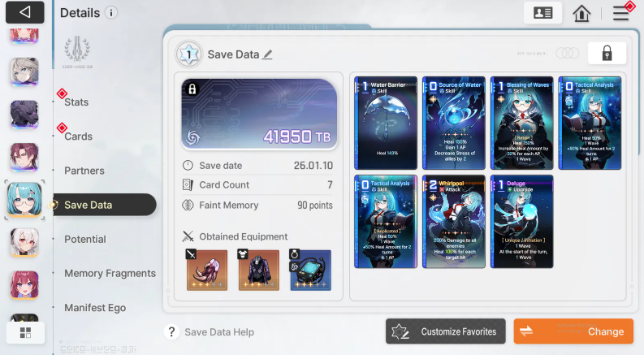Toggle the padlock lock button
Viewport: 644px width, 355px height.
tap(607, 53)
